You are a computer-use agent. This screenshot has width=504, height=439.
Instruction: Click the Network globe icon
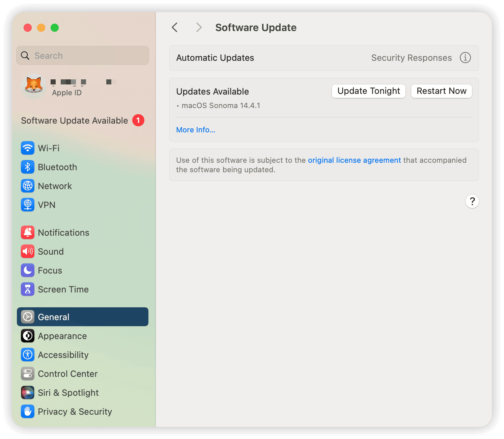(28, 186)
